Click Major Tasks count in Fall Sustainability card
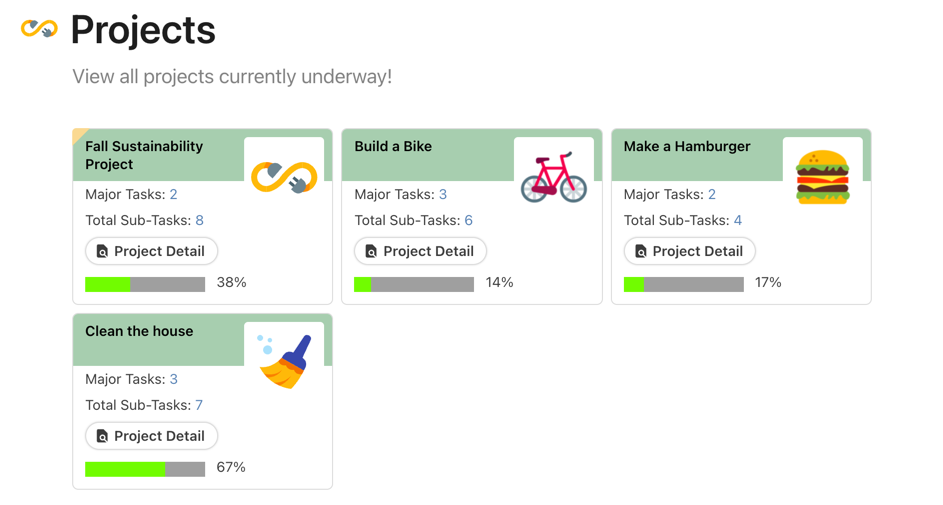Screen dimensions: 943x505 click(173, 194)
